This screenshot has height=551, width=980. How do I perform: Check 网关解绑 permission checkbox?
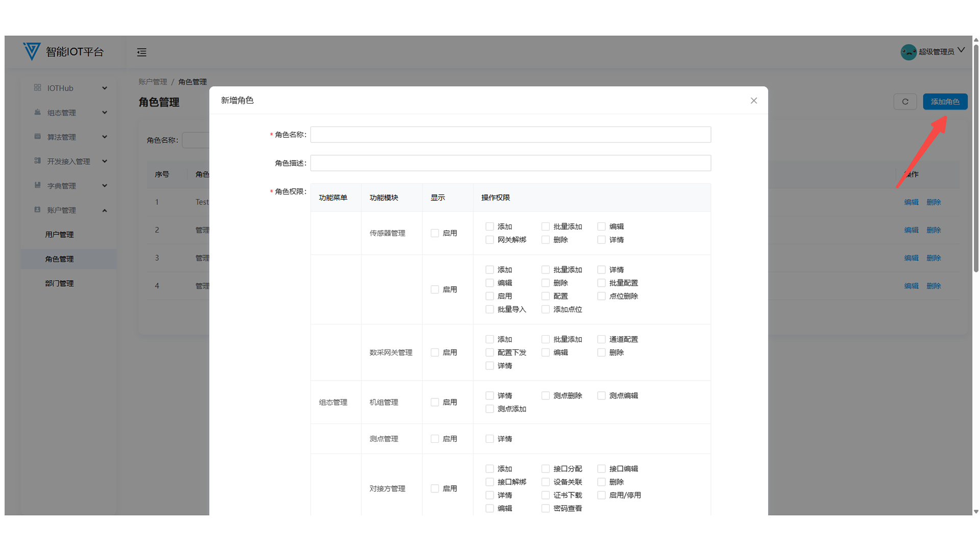(489, 240)
